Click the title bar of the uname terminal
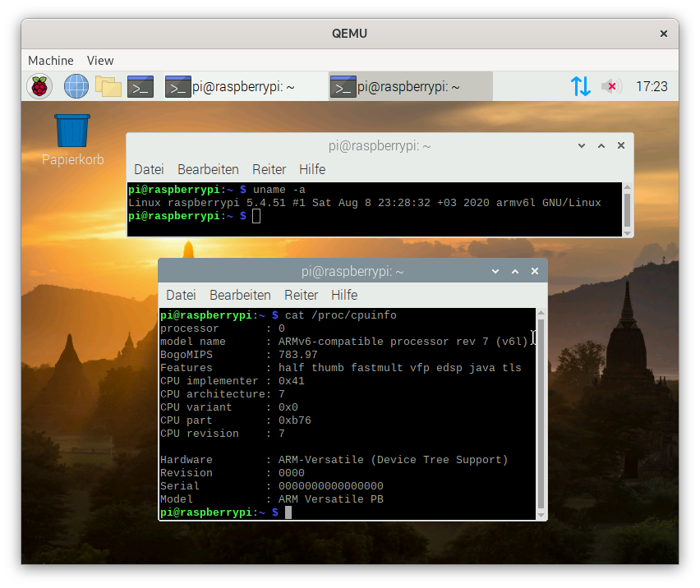The width and height of the screenshot is (700, 588). pos(380,146)
